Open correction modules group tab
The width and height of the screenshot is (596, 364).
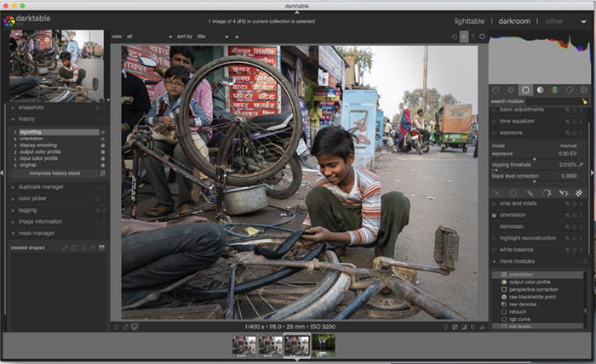(570, 90)
